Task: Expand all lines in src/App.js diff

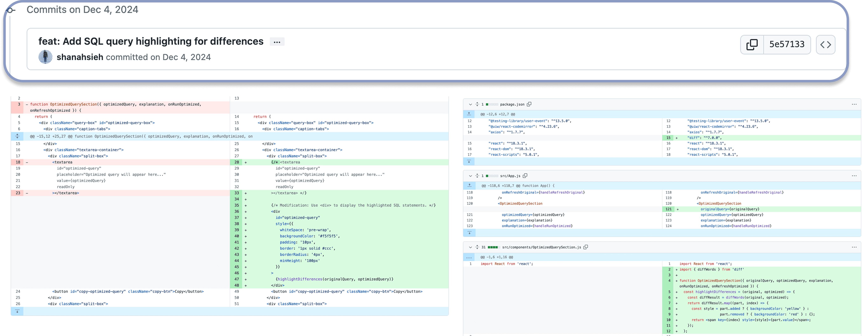Action: [x=477, y=176]
